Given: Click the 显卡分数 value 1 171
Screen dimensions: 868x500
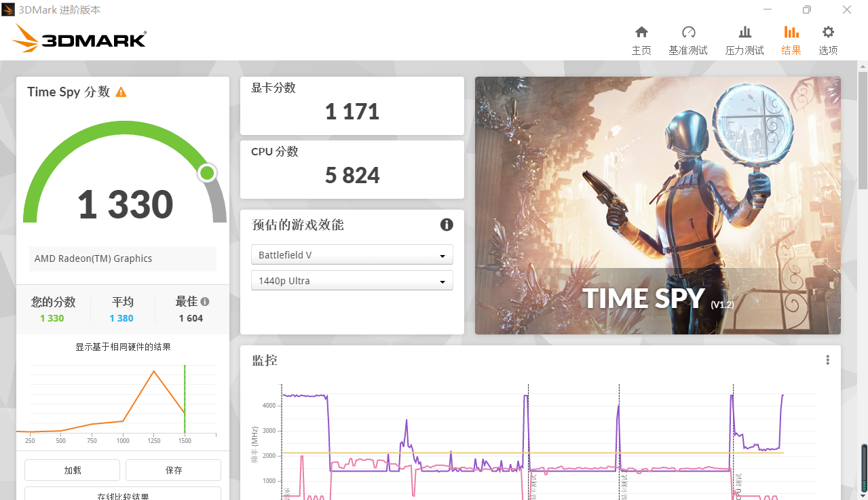Looking at the screenshot, I should [x=352, y=112].
